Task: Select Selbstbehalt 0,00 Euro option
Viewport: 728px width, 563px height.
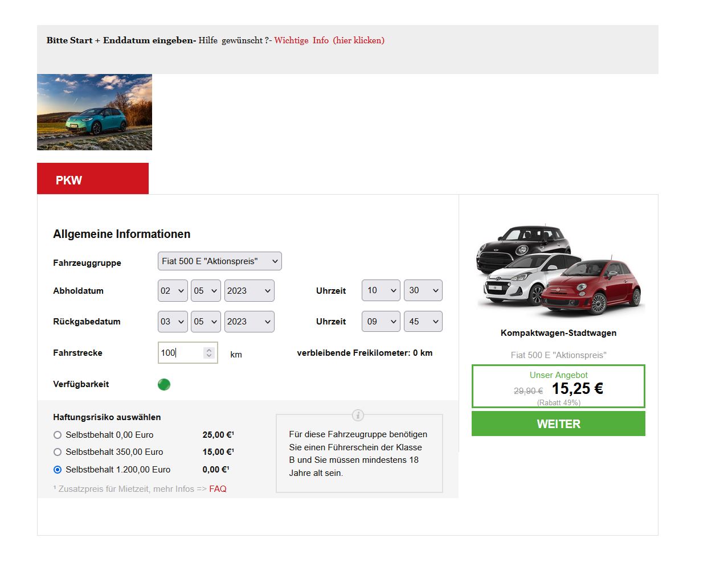Action: 58,435
